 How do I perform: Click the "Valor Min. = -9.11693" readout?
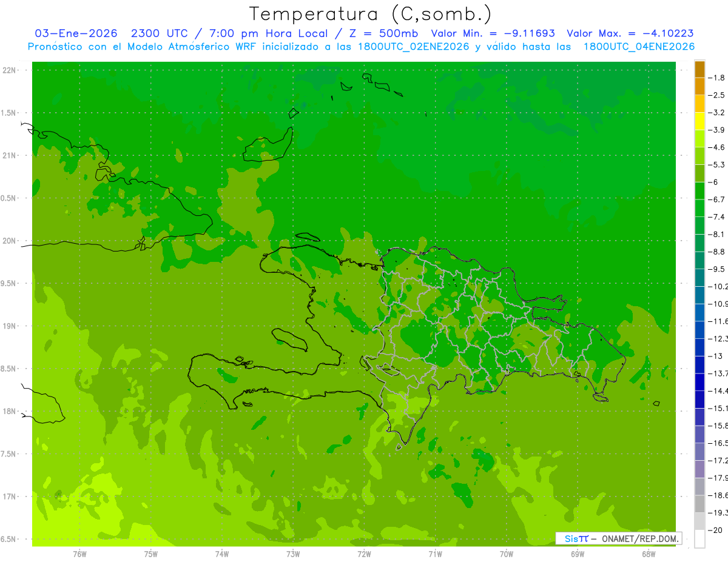492,33
